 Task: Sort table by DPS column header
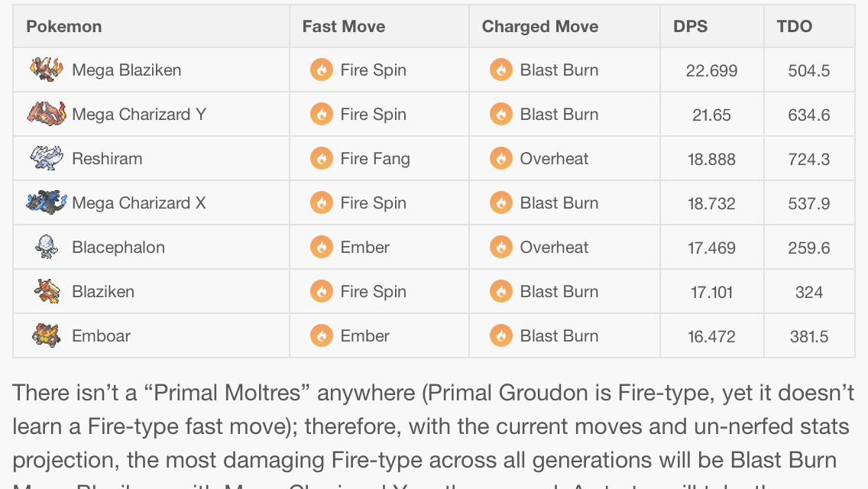[690, 27]
